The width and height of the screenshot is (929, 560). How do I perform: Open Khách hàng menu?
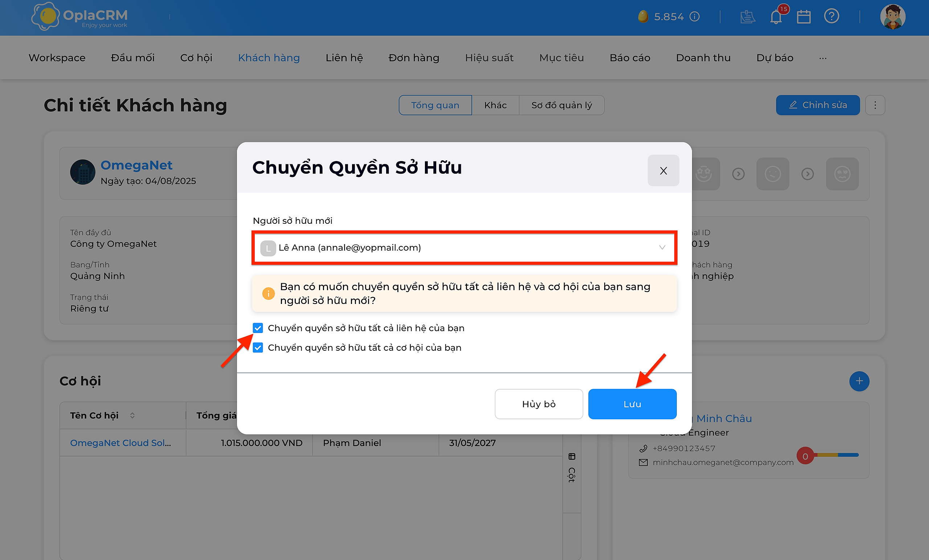(x=269, y=58)
